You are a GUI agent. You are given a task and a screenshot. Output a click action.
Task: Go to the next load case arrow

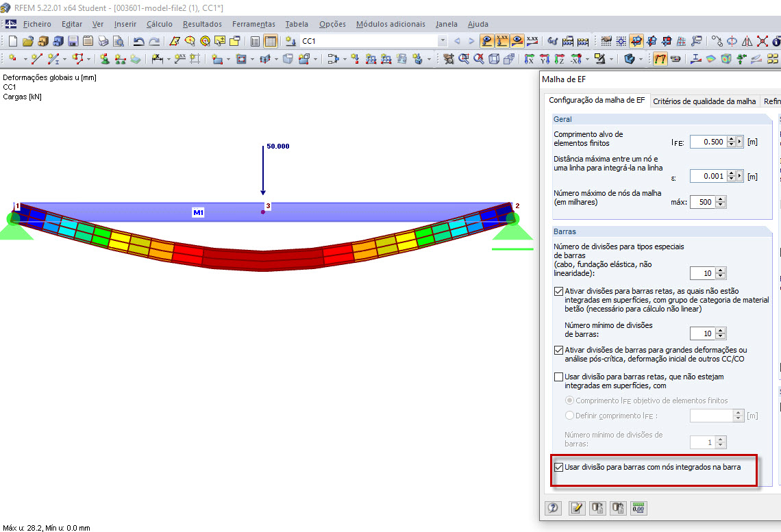tap(471, 41)
